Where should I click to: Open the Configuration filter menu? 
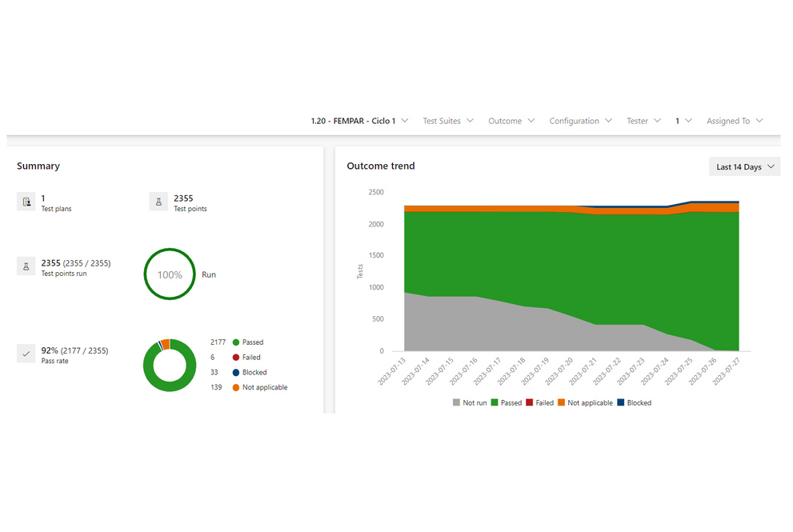point(580,121)
